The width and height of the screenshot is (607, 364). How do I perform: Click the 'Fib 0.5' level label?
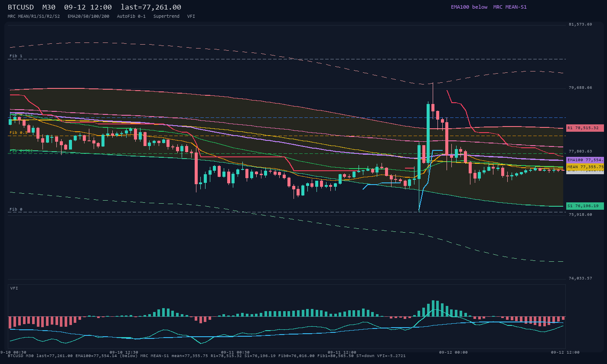19,133
